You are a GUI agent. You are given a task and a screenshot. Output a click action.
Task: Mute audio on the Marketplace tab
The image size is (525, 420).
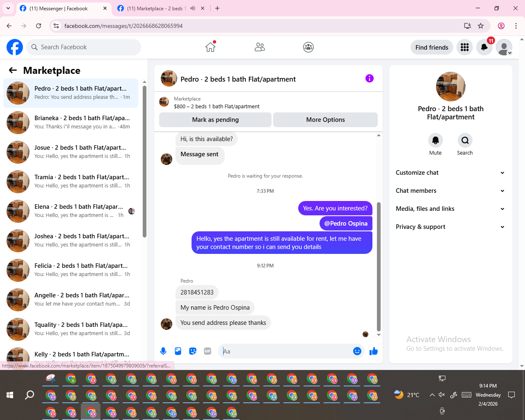point(193,8)
